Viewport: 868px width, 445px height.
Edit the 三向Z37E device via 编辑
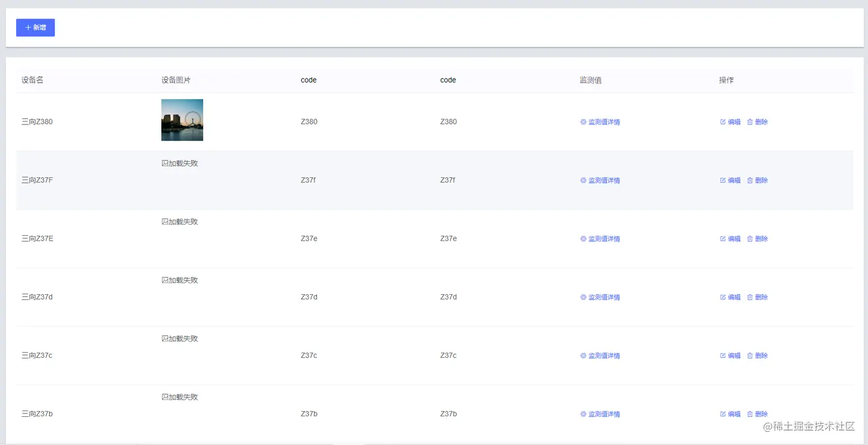click(x=730, y=239)
